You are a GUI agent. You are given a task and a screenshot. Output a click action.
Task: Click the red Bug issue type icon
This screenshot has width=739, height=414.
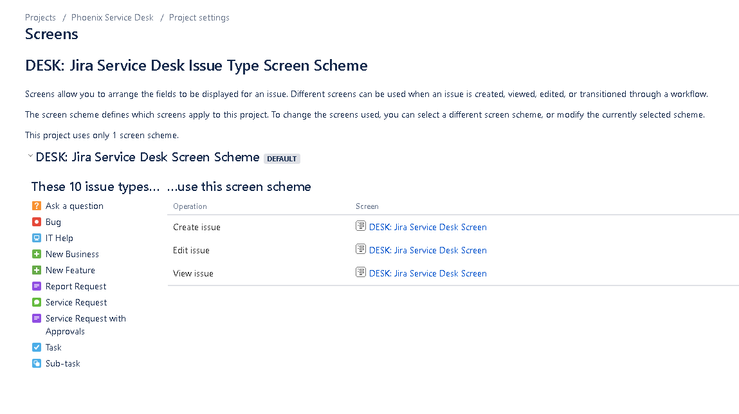36,222
